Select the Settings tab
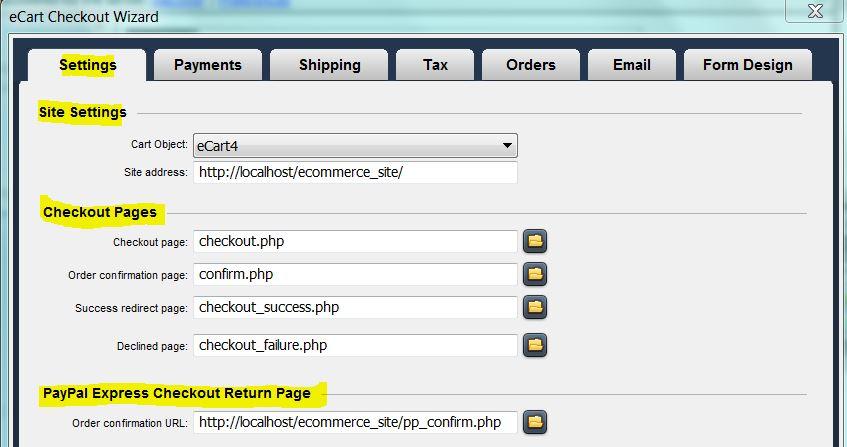 point(88,65)
